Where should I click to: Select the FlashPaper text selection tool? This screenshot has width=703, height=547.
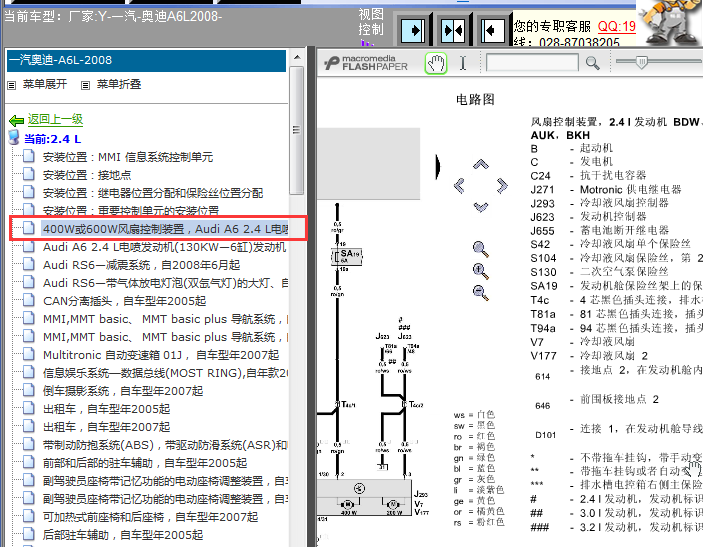click(x=463, y=63)
